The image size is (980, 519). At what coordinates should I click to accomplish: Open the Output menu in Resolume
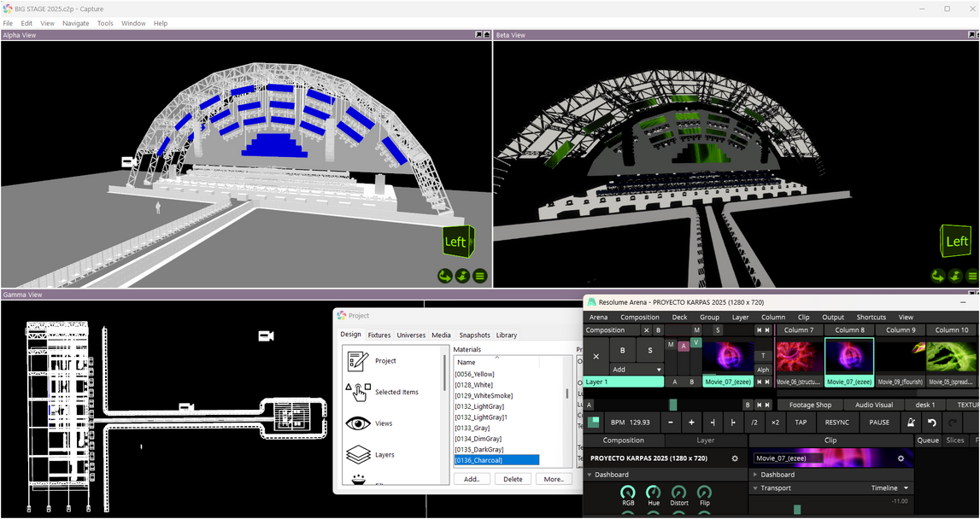click(832, 317)
